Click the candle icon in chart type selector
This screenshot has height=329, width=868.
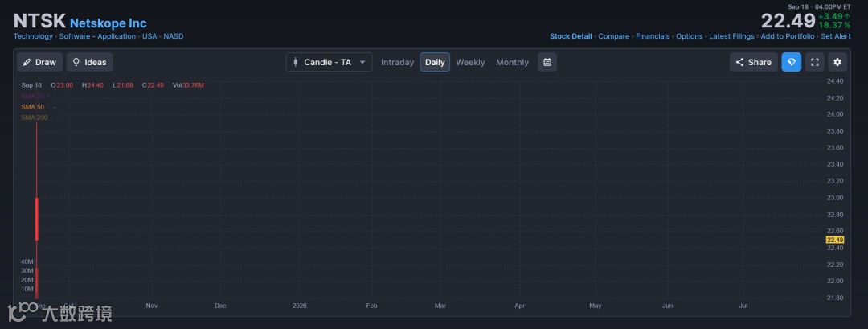(x=296, y=62)
